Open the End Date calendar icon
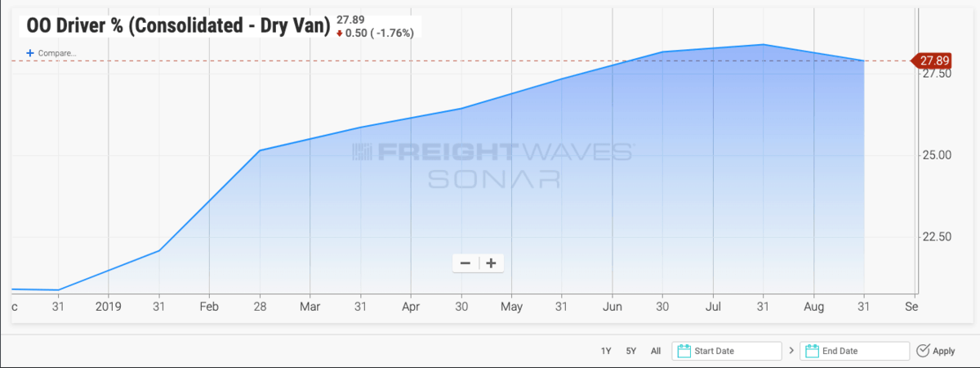Image resolution: width=980 pixels, height=368 pixels. 812,351
